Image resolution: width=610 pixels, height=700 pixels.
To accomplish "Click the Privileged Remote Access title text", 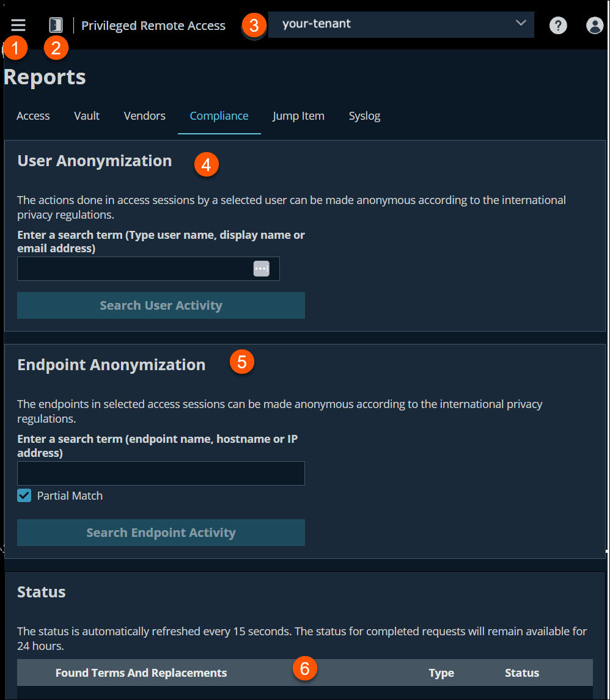I will pyautogui.click(x=153, y=26).
